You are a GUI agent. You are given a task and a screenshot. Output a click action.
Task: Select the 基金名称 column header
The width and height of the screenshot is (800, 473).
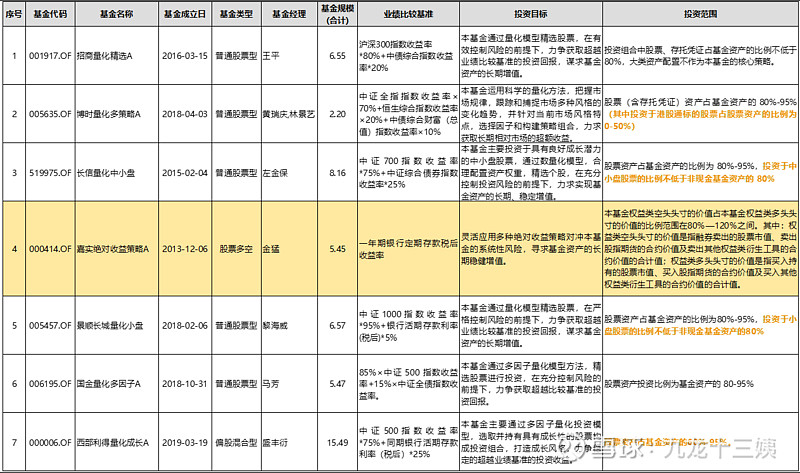[117, 14]
